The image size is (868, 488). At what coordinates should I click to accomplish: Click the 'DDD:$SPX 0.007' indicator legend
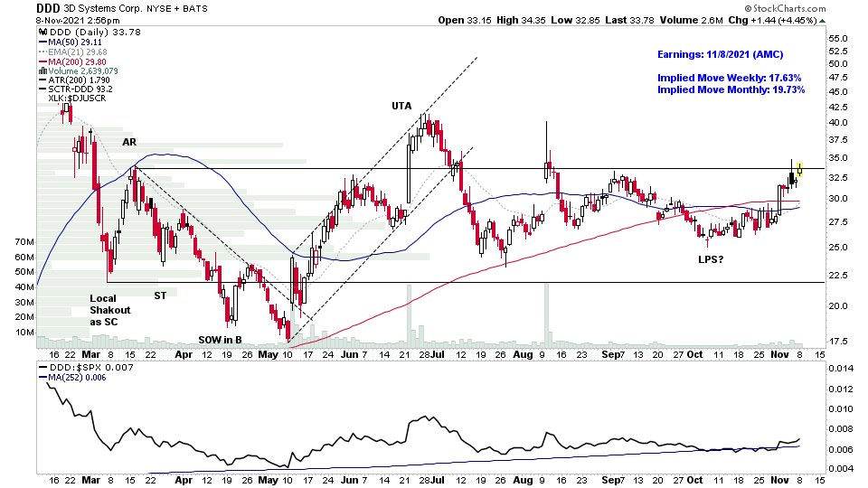(90, 368)
